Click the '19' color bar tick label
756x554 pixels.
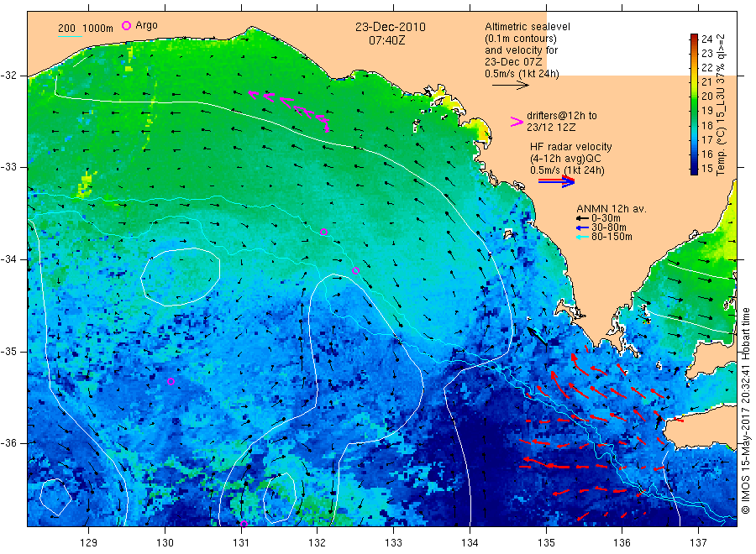click(706, 111)
